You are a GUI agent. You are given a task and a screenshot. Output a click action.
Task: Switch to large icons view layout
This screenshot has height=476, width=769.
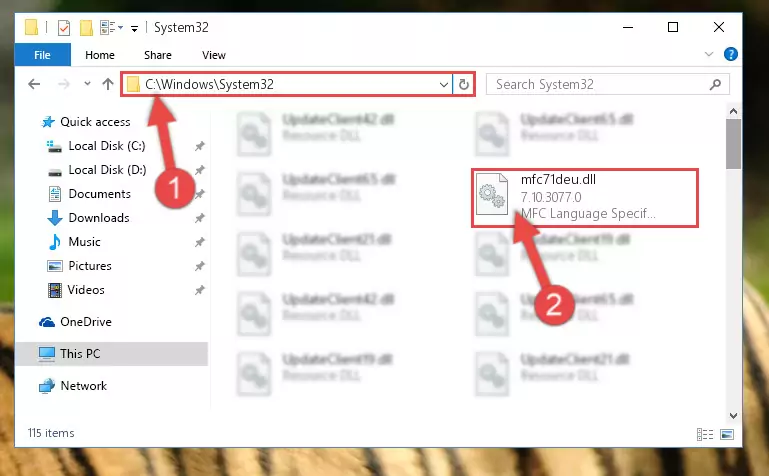(727, 434)
